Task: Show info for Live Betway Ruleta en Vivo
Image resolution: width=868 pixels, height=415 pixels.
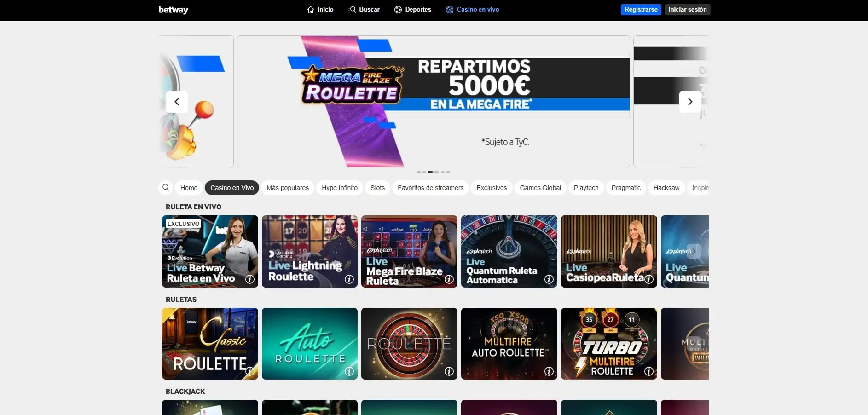Action: (250, 279)
